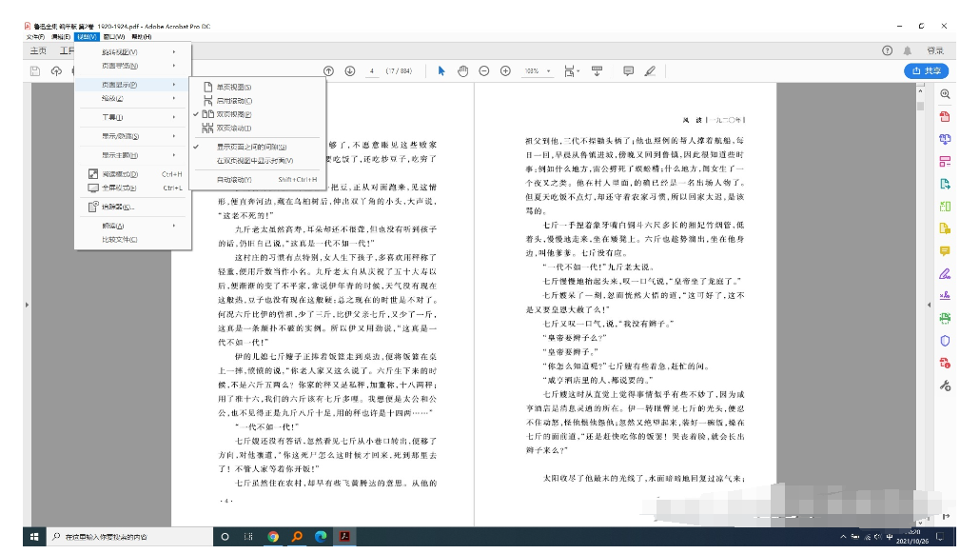Open teal Export PDF tool

pos(945,184)
